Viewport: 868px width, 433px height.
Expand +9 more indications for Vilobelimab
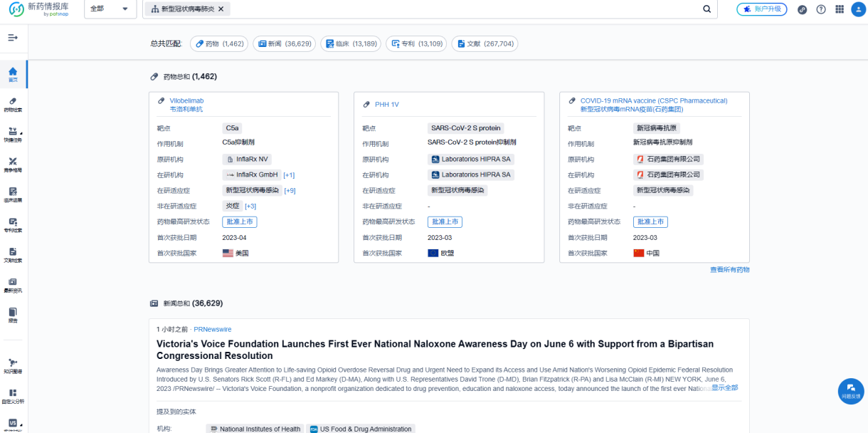coord(290,191)
